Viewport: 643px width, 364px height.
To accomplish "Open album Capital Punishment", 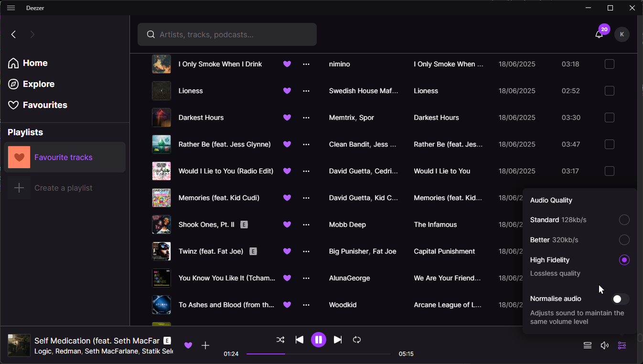I will 444,251.
